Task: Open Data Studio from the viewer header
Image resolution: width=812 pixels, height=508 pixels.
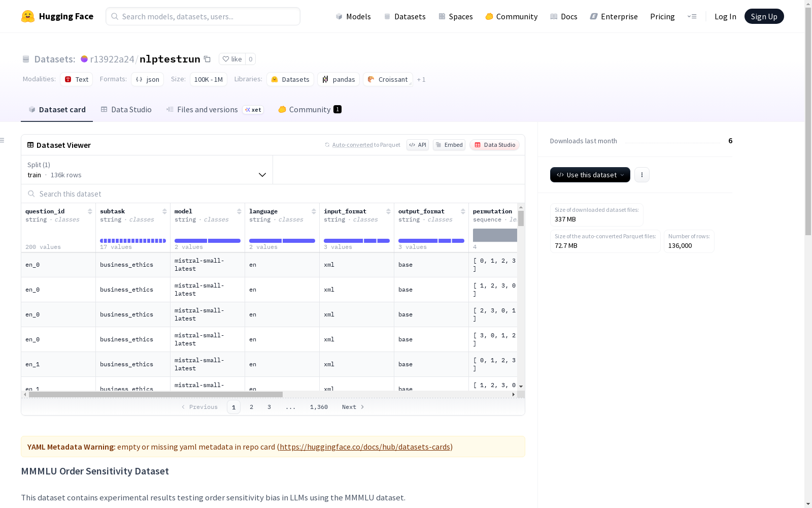Action: (495, 145)
